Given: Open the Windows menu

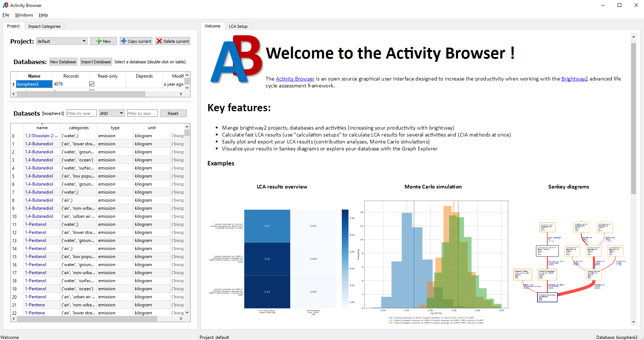Looking at the screenshot, I should (24, 15).
